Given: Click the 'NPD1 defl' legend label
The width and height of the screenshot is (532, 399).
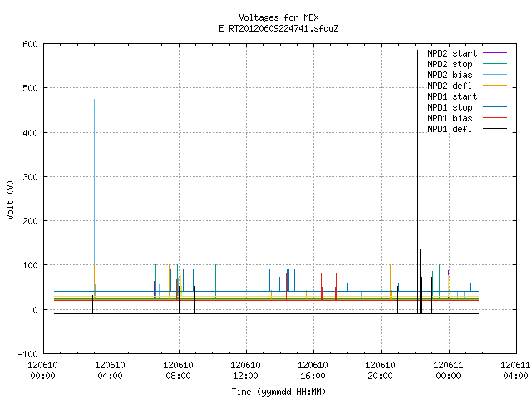Looking at the screenshot, I should pyautogui.click(x=450, y=130).
